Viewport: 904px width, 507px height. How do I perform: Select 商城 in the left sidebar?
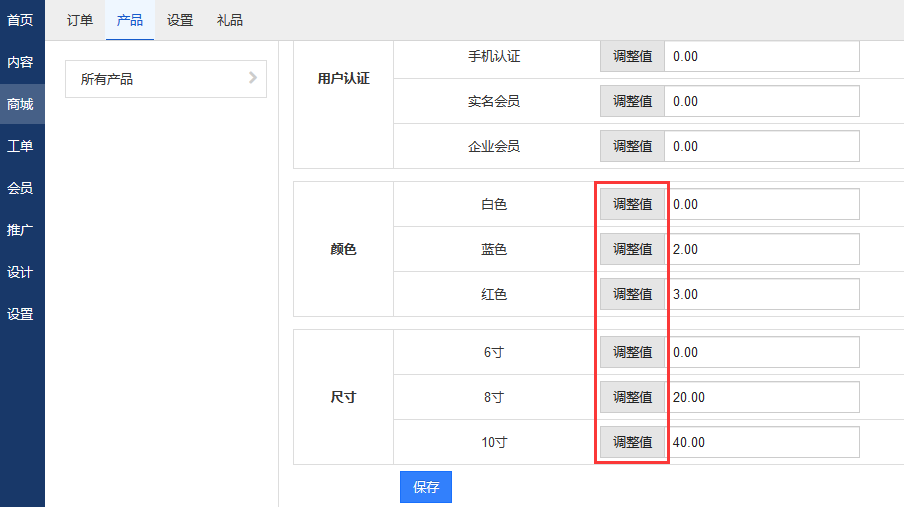21,104
